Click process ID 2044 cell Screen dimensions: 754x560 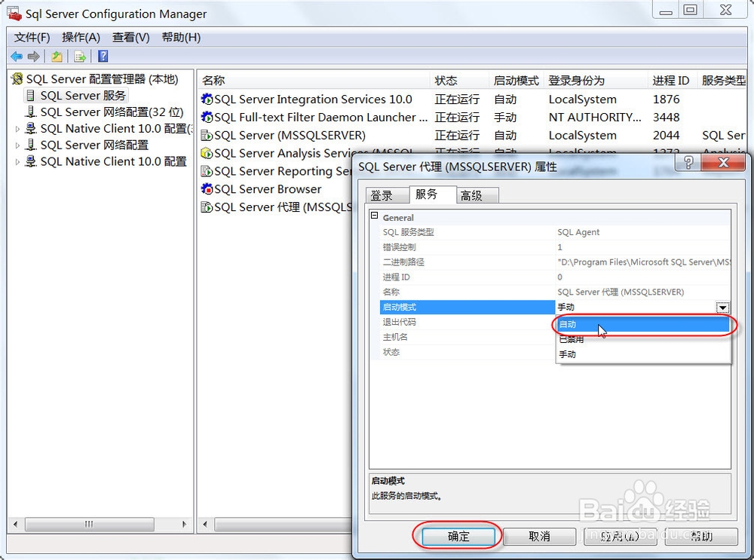666,135
